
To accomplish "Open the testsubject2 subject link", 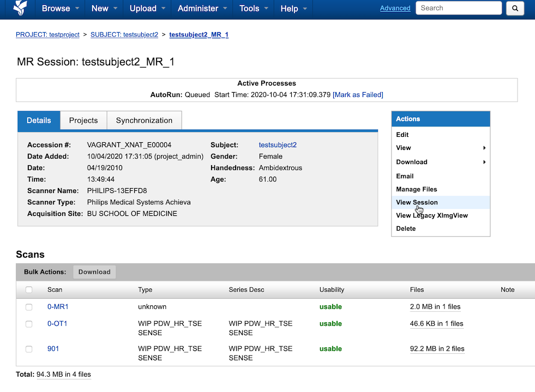I will coord(278,145).
